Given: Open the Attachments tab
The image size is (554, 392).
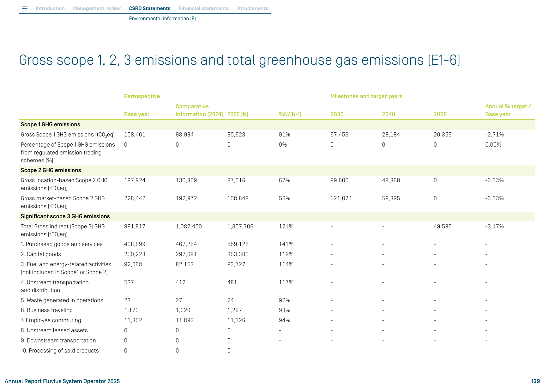Looking at the screenshot, I should tap(253, 9).
